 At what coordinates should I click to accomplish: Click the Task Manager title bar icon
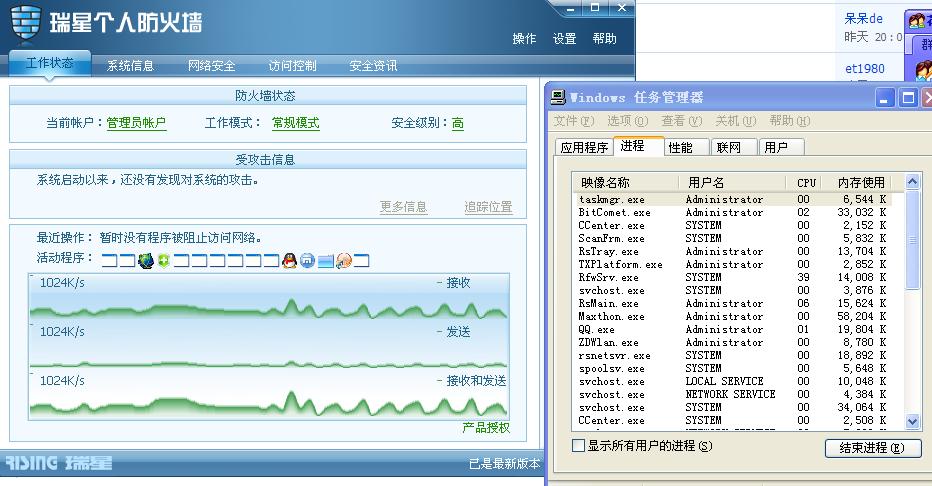pyautogui.click(x=558, y=97)
